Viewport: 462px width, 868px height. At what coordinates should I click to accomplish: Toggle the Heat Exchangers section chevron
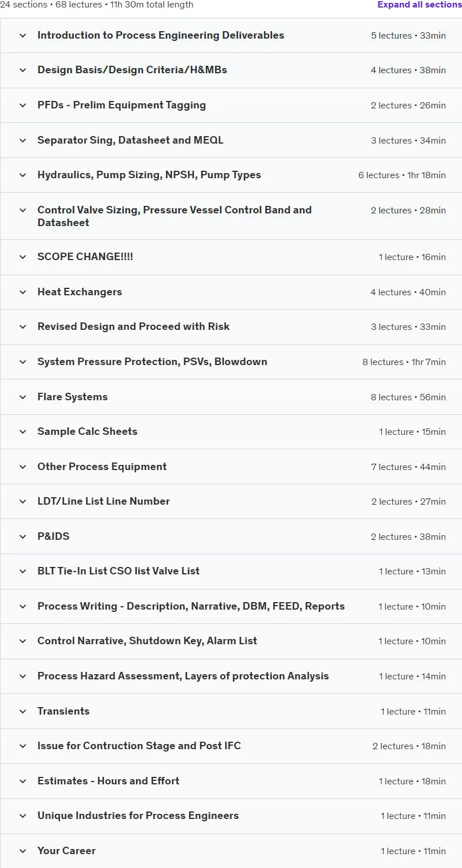(23, 292)
